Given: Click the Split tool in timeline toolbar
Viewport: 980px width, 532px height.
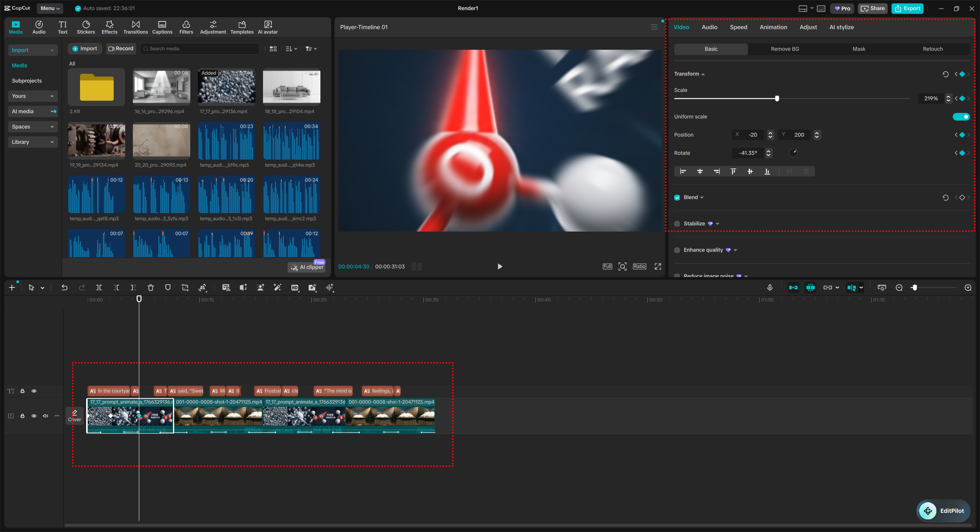Looking at the screenshot, I should click(99, 287).
